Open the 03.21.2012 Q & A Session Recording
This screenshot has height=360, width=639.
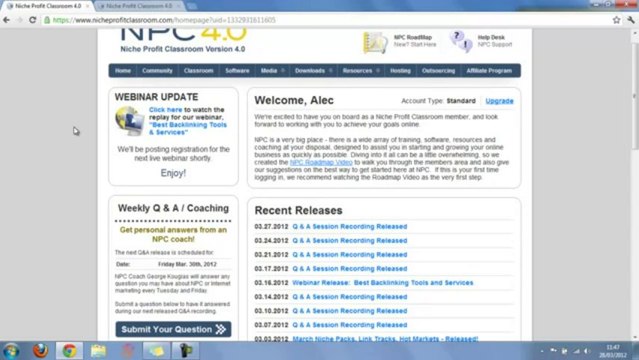point(350,255)
